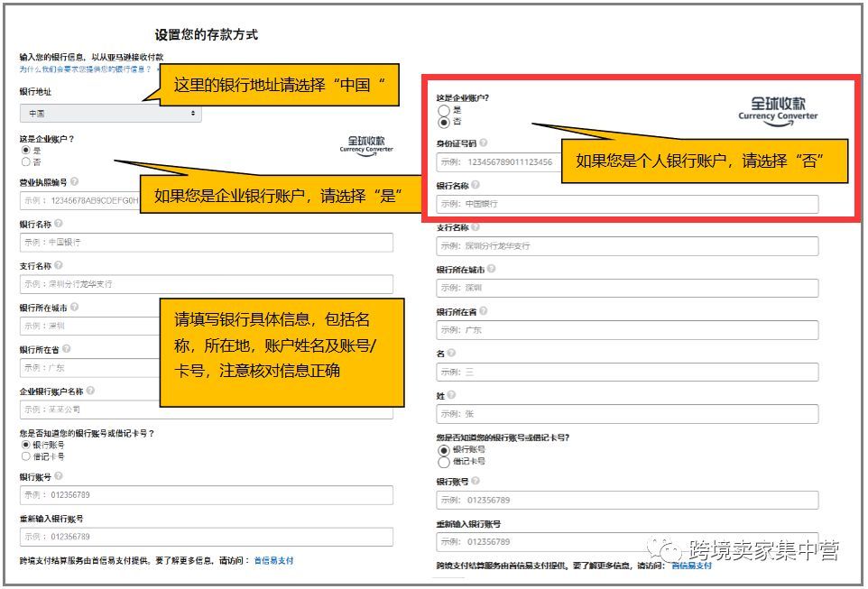Click the 姓 input field on right form
The height and width of the screenshot is (589, 868).
(x=632, y=413)
